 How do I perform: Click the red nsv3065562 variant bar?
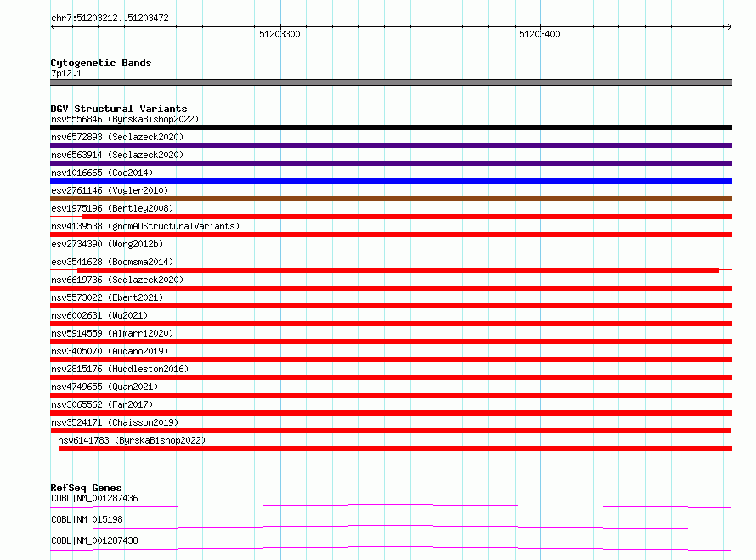pyautogui.click(x=391, y=413)
